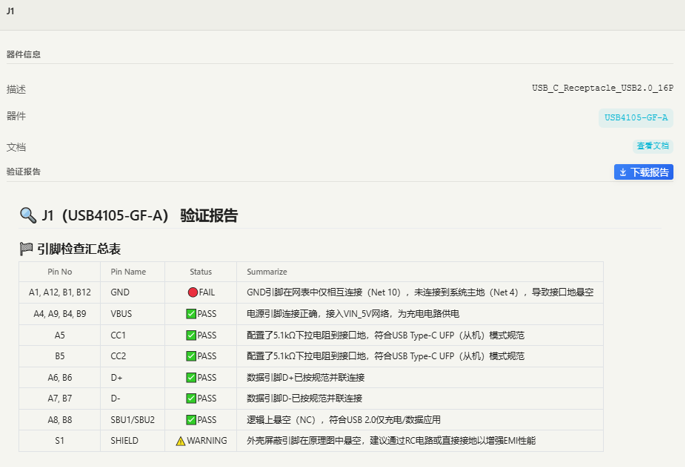
Task: Click the green PASS checkmark in D+ row
Action: pos(191,377)
